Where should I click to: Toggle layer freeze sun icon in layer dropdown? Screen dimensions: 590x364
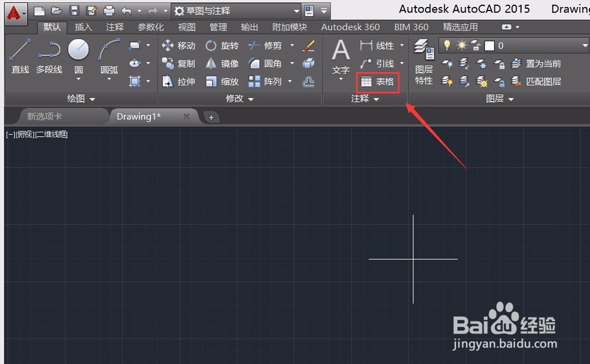click(462, 45)
